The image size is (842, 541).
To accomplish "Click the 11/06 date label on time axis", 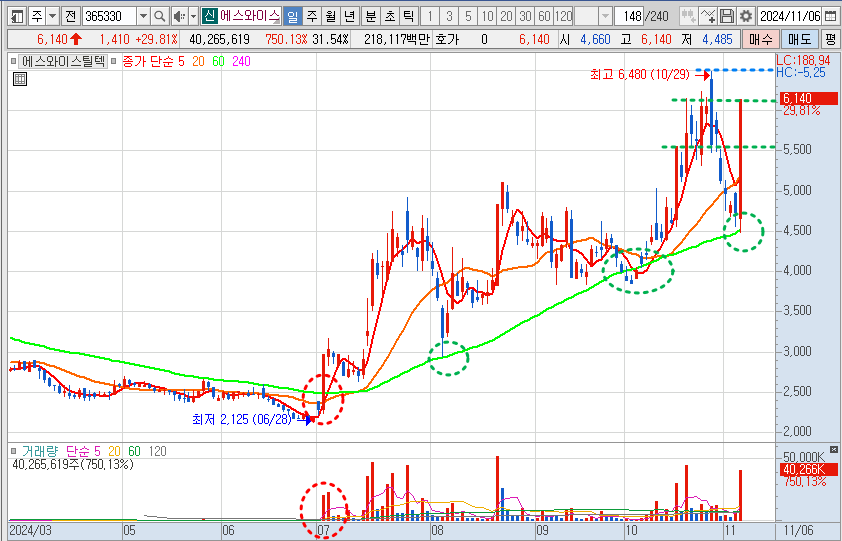I will (799, 531).
